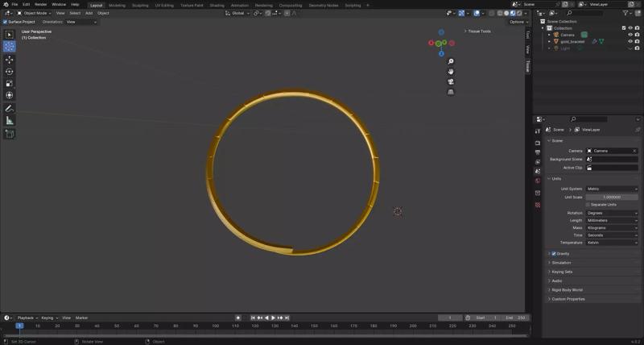Open the File menu
The width and height of the screenshot is (644, 345).
pos(14,5)
